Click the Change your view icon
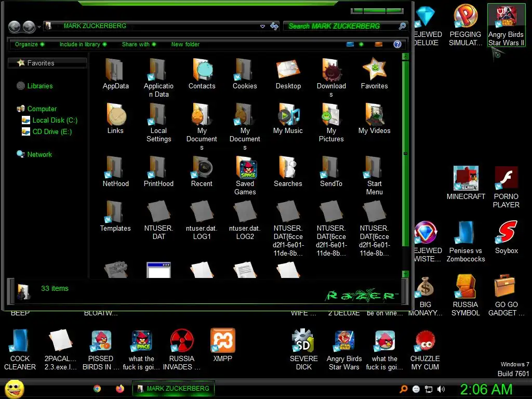This screenshot has width=532, height=399. (350, 44)
